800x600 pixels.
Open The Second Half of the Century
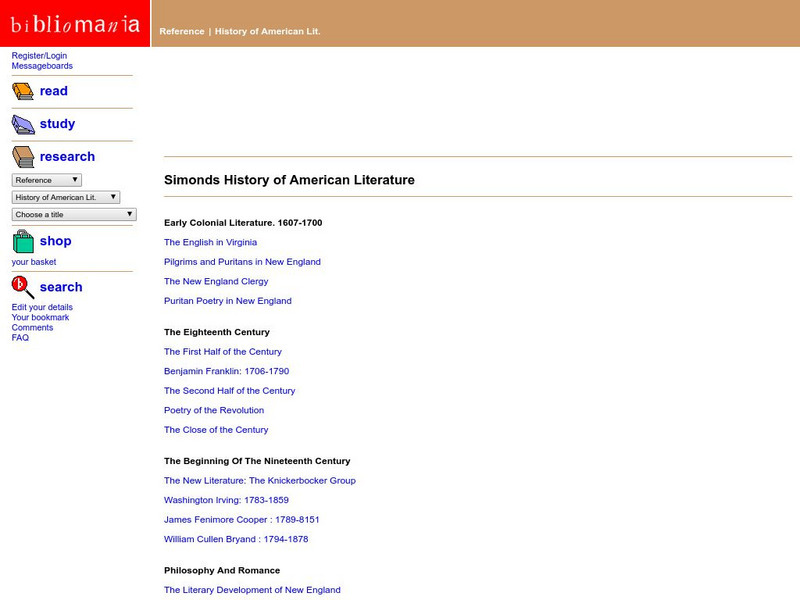230,391
